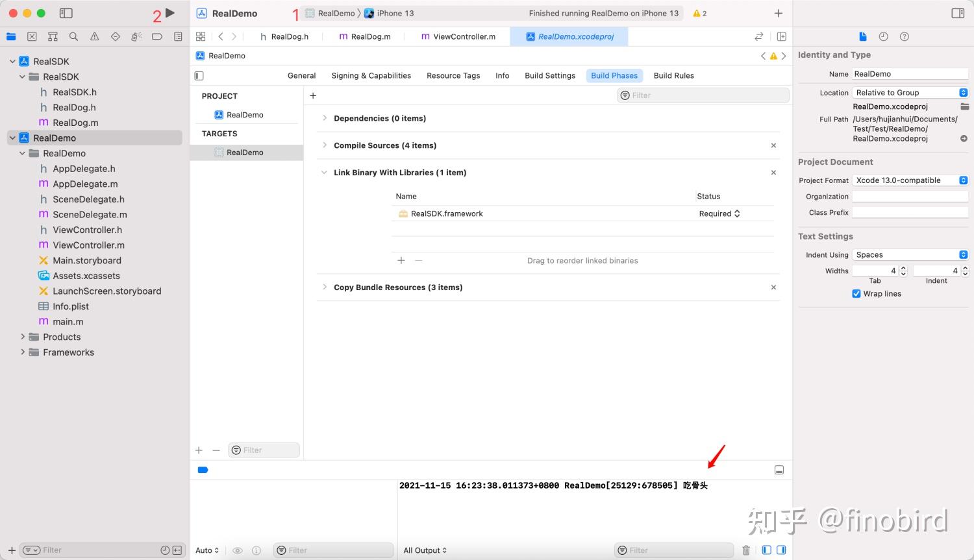Expand the Dependencies build phase
Screen dimensions: 974x560
pyautogui.click(x=324, y=118)
